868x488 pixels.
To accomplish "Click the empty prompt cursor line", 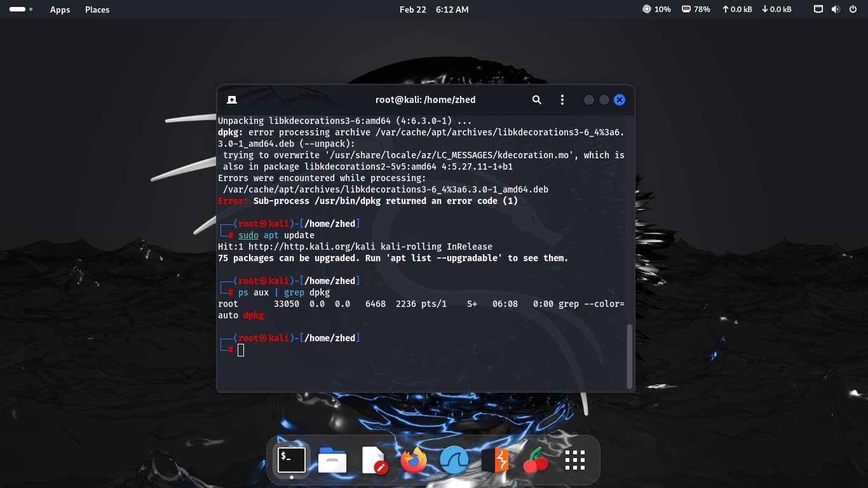I will coord(241,350).
